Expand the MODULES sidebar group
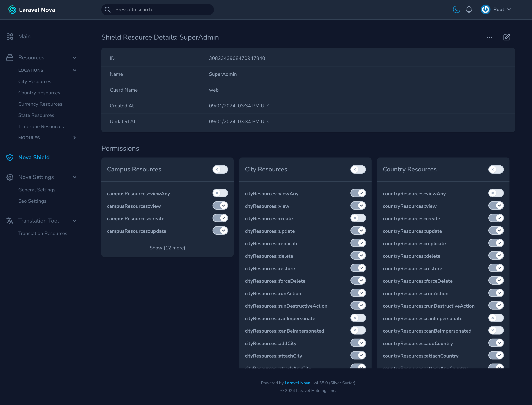This screenshot has width=532, height=405. pos(75,138)
